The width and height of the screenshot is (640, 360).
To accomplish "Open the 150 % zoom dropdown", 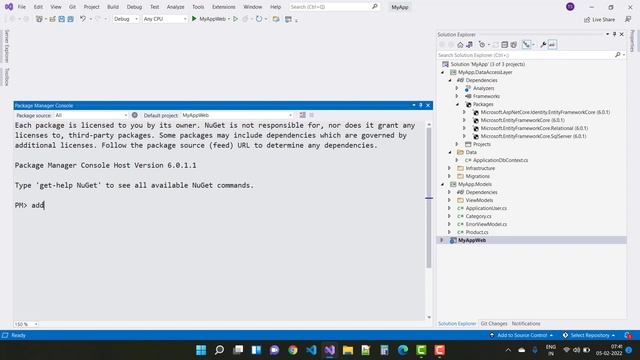I will point(26,324).
